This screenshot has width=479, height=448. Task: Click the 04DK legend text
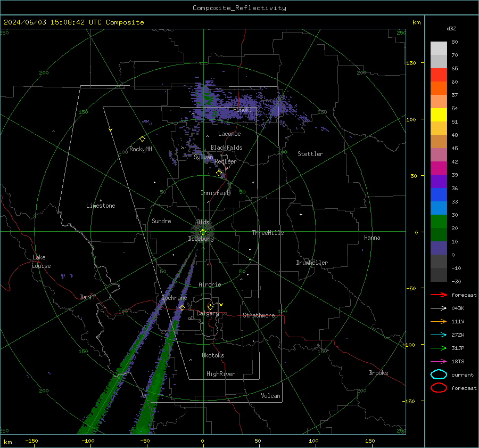tap(458, 308)
